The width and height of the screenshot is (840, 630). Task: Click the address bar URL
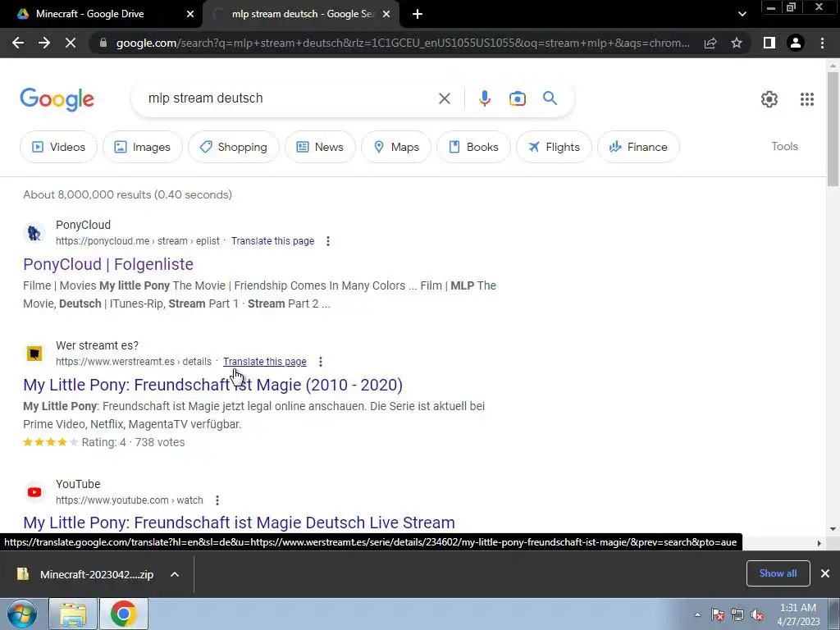pyautogui.click(x=402, y=43)
